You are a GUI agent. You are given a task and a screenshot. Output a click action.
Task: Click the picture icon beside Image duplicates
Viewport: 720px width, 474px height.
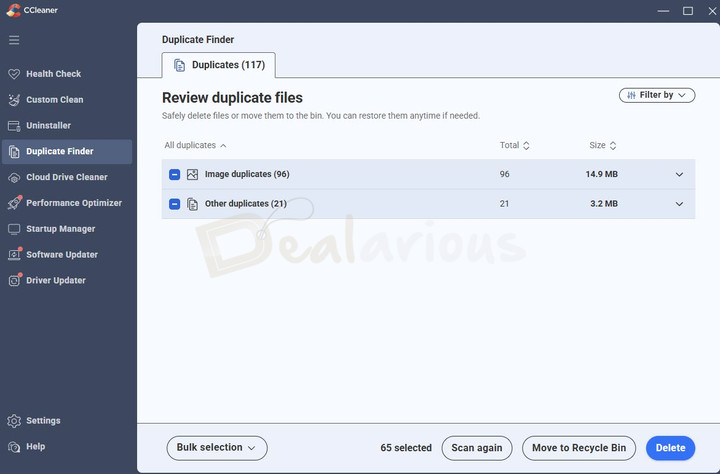point(192,175)
